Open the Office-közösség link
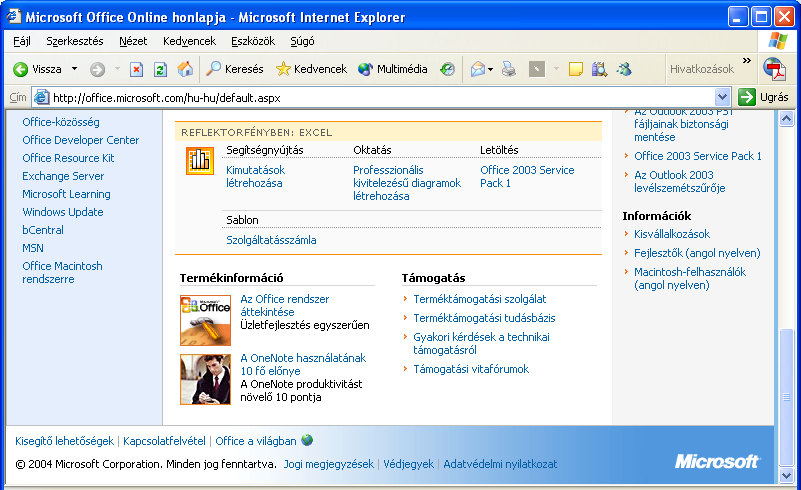The width and height of the screenshot is (801, 490). pos(61,122)
